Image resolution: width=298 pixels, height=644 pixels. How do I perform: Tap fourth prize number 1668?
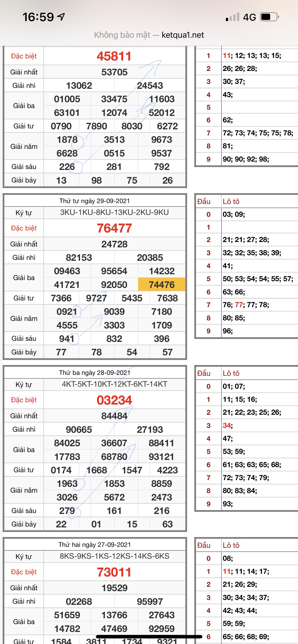(x=97, y=470)
